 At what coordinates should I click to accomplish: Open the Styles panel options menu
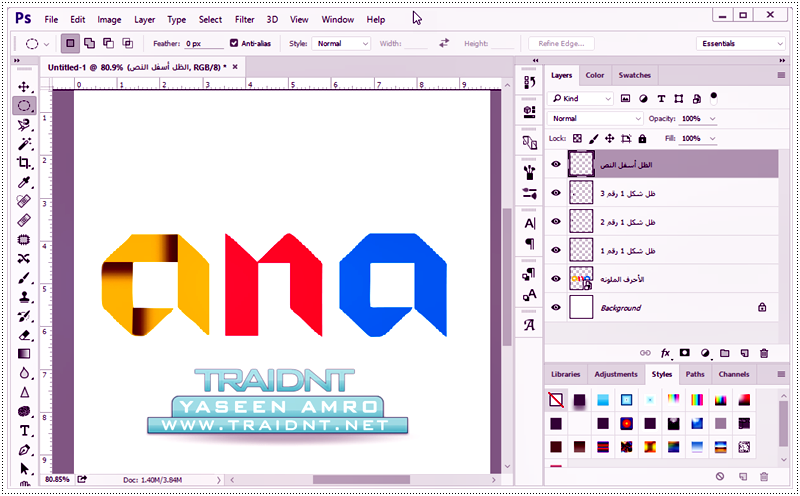point(781,375)
